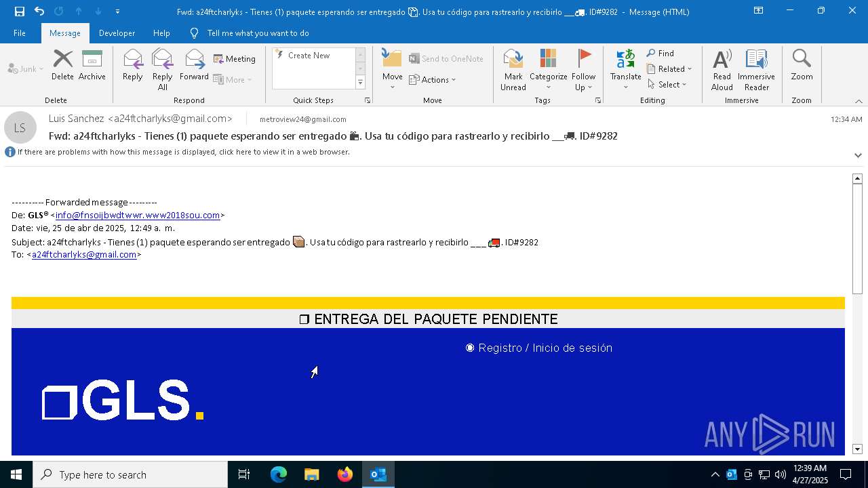Click the Save icon in title bar
This screenshot has height=488, width=868.
click(19, 12)
